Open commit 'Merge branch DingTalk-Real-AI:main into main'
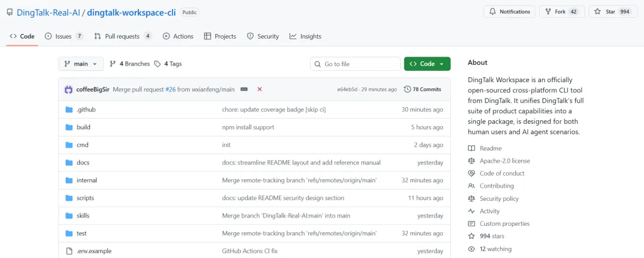The height and width of the screenshot is (258, 644). click(286, 215)
